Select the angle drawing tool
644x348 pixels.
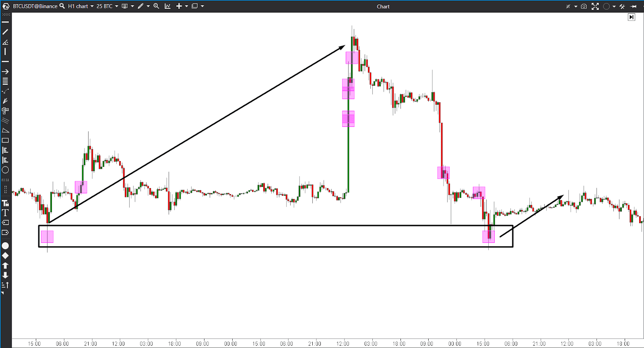coord(5,42)
